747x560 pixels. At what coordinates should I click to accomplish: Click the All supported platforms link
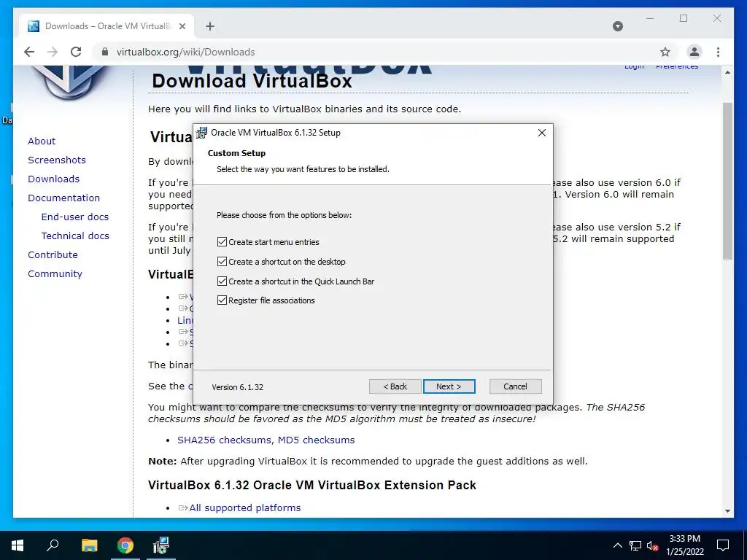(245, 507)
